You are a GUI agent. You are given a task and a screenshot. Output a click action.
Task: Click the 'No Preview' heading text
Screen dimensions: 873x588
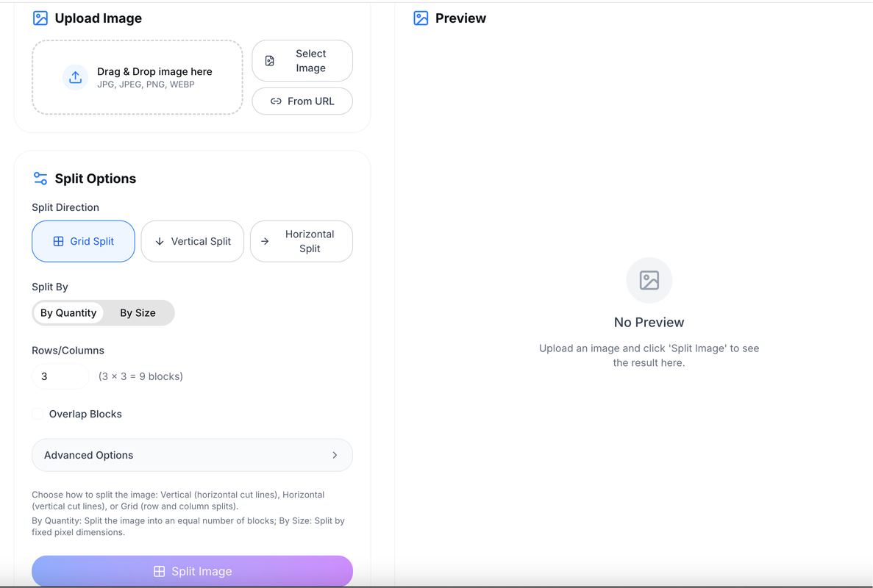coord(649,323)
